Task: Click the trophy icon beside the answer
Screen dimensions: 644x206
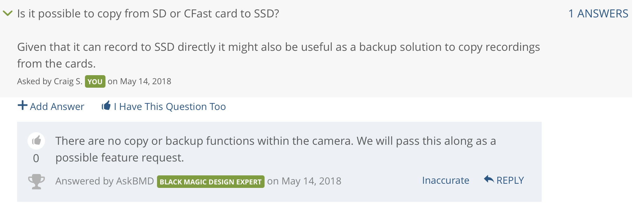Action: tap(36, 181)
